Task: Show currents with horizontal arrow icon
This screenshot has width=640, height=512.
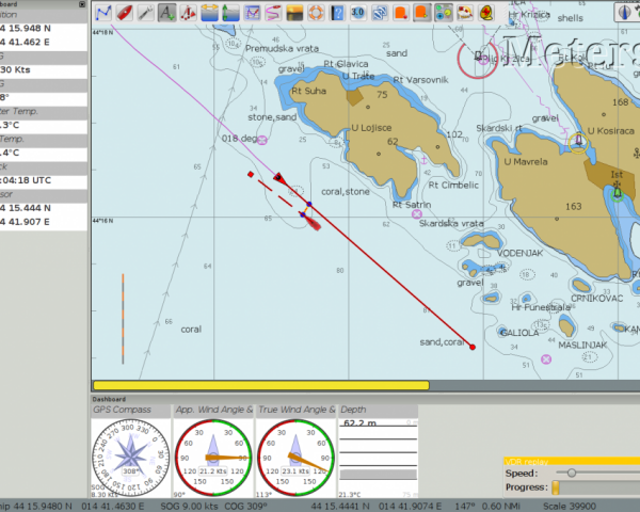Action: tap(209, 13)
